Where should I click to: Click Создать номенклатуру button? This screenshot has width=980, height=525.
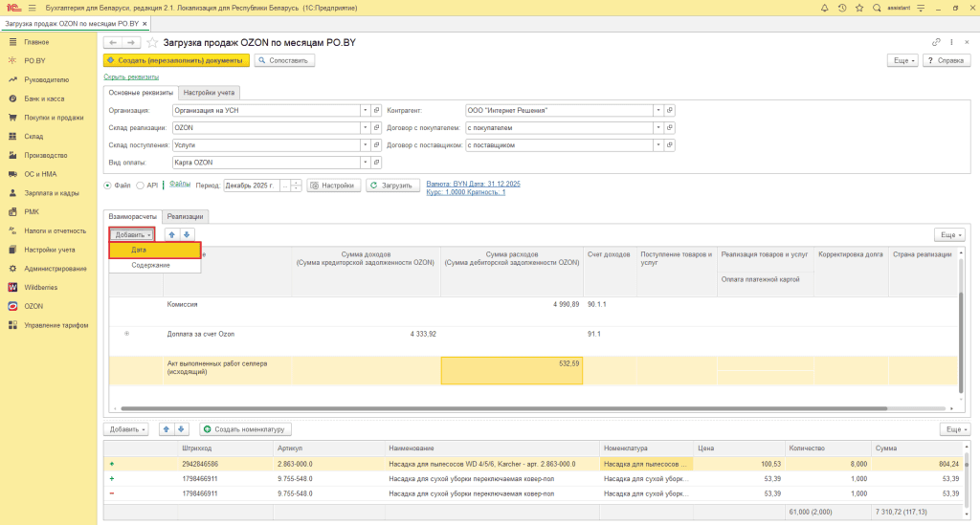click(x=245, y=429)
